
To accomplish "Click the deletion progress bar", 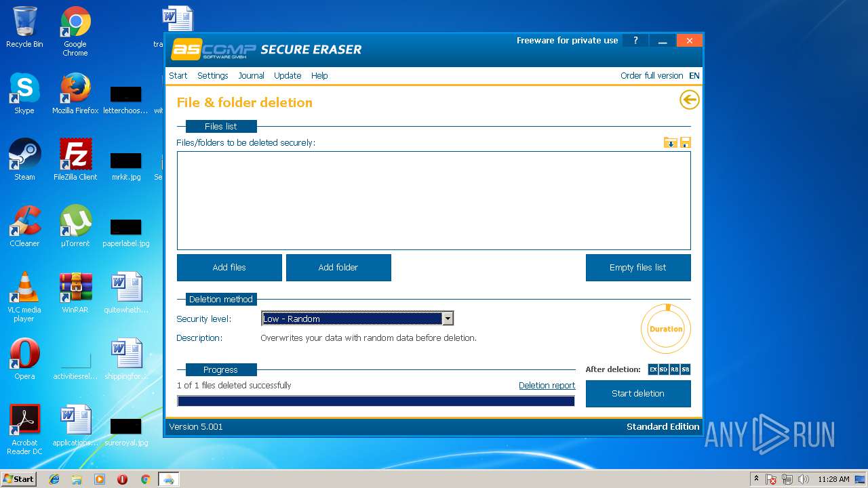I will (376, 401).
